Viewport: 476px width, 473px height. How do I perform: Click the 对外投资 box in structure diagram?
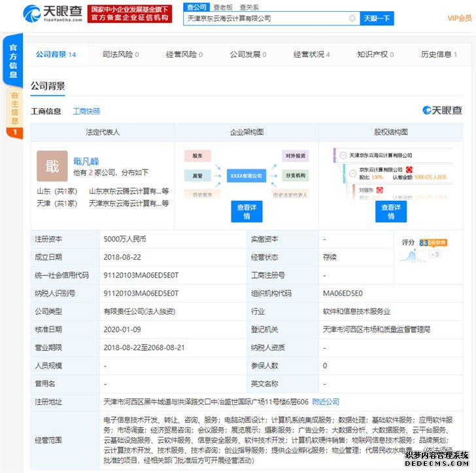coord(295,156)
